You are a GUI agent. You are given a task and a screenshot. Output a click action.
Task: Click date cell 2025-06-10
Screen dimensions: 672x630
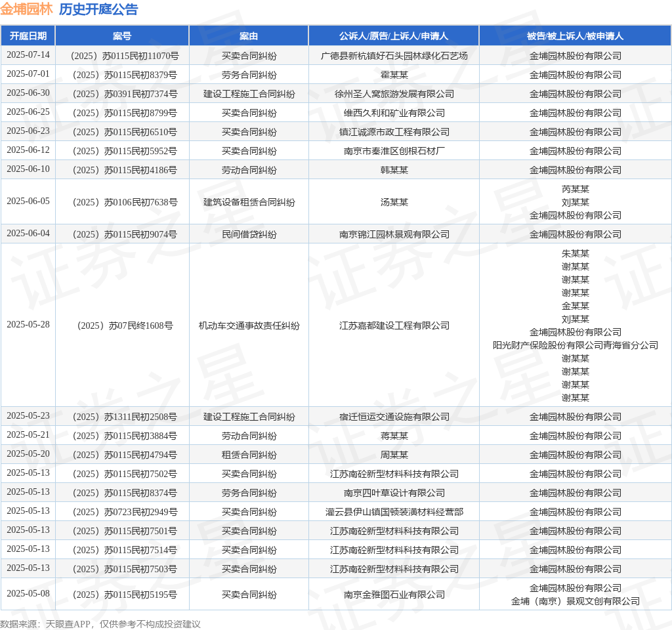[28, 169]
